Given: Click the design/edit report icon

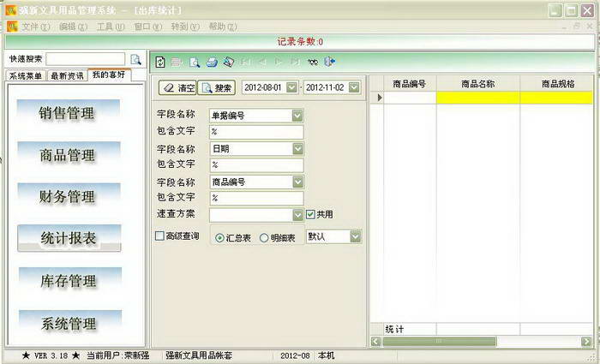Looking at the screenshot, I should [x=229, y=62].
